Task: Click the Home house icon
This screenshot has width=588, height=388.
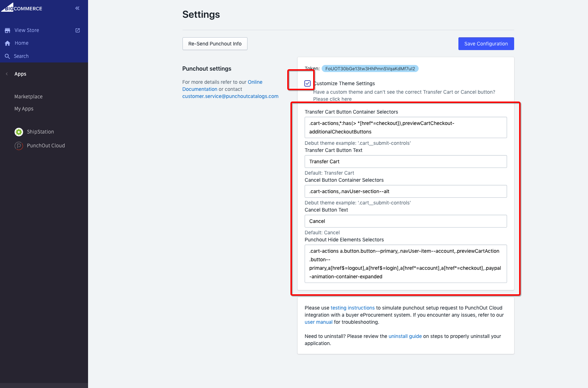Action: [x=7, y=43]
